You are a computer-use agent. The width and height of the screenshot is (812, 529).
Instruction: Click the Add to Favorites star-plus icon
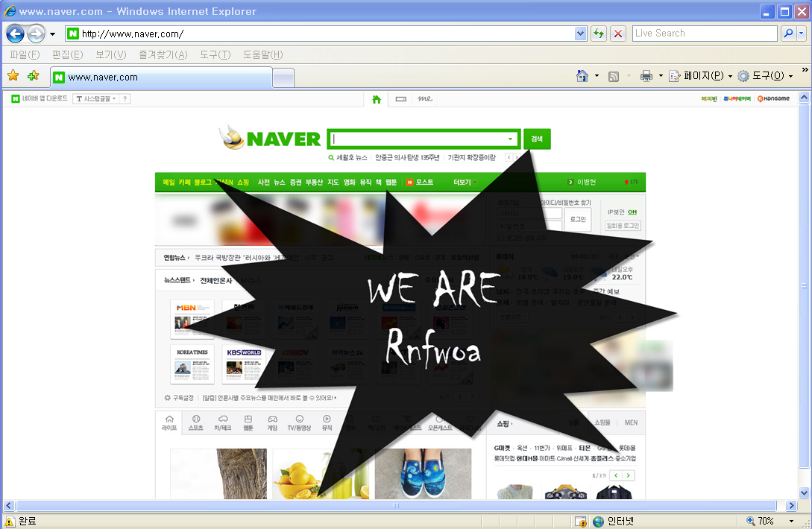pyautogui.click(x=33, y=76)
